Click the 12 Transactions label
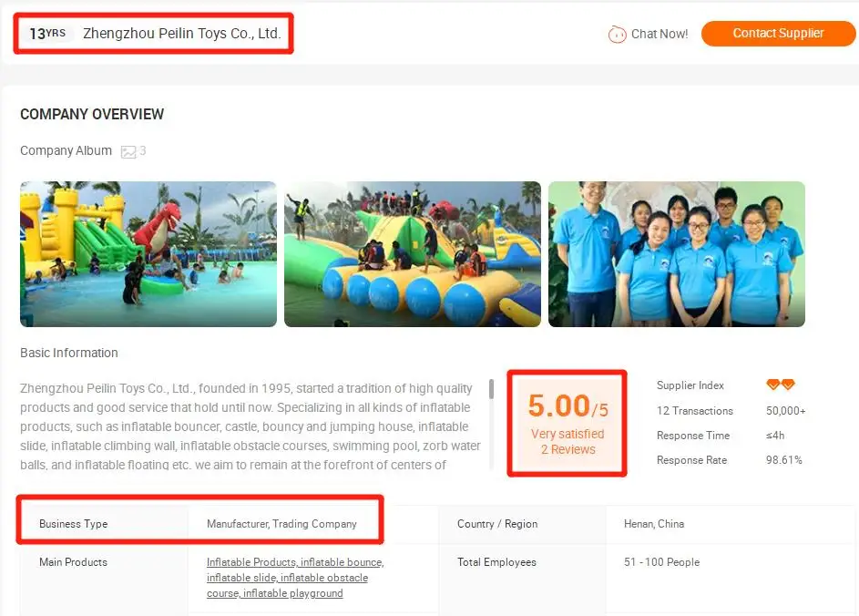This screenshot has height=616, width=859. pos(695,410)
